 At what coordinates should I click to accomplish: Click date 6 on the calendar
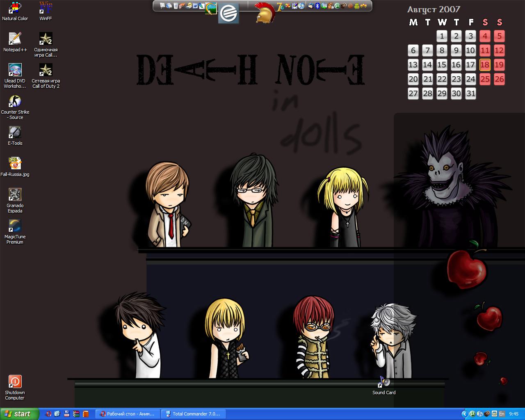click(x=413, y=50)
